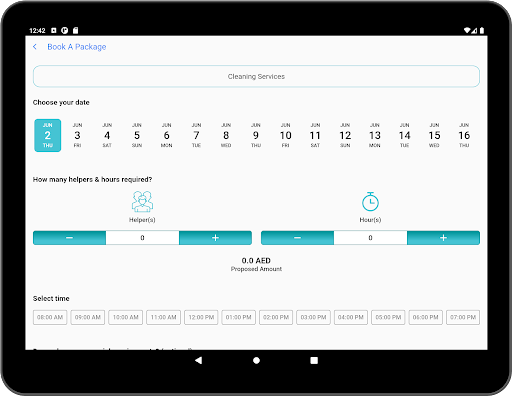Choose Jun 11 Sat date
The width and height of the screenshot is (512, 396).
(315, 135)
